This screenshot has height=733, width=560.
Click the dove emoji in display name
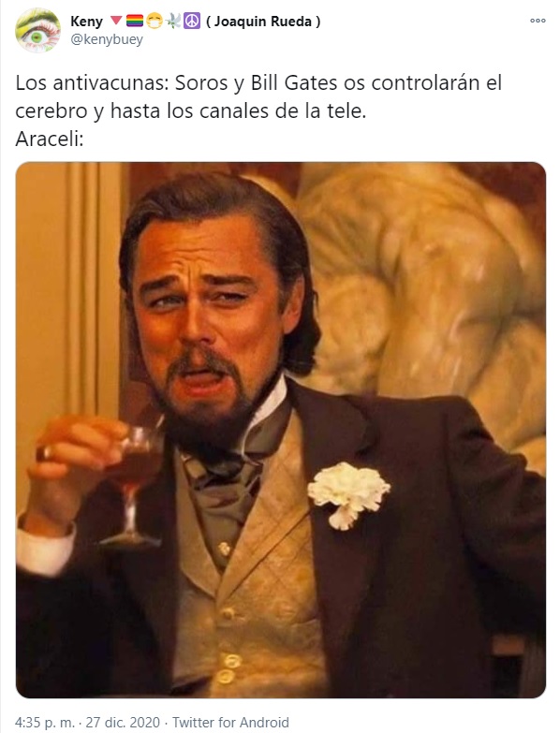(x=173, y=21)
